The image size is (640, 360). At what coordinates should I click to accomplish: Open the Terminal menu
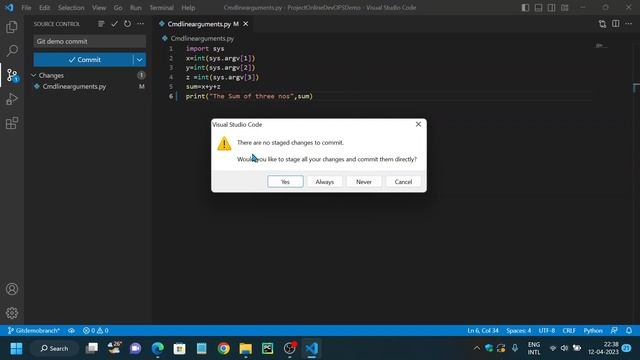[162, 8]
